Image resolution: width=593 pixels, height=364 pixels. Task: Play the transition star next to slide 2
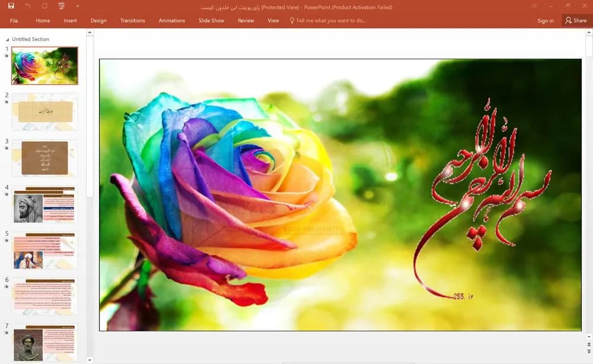(x=7, y=102)
